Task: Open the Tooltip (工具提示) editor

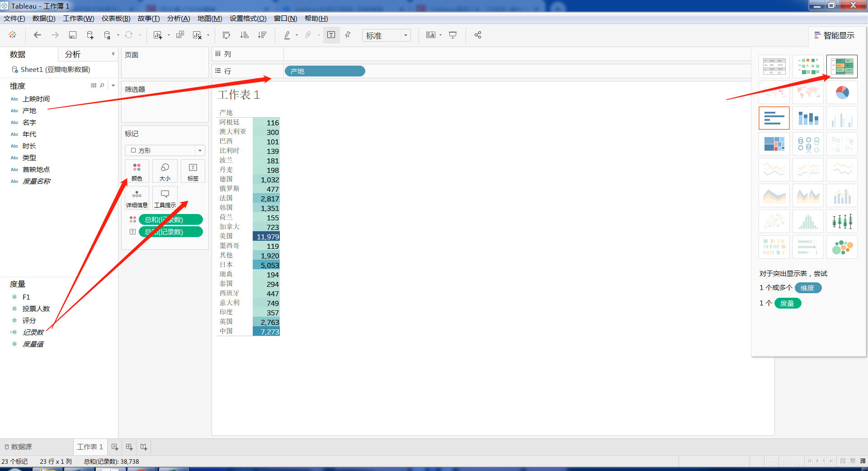Action: pos(165,198)
